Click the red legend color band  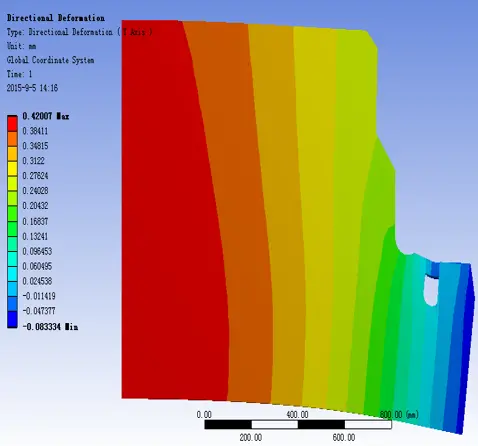[12, 123]
